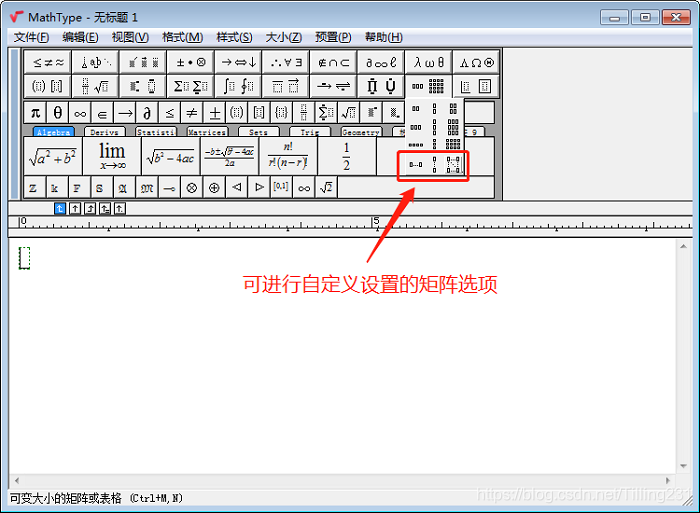This screenshot has width=700, height=513.
Task: Open the fence templates palette
Action: 48,86
